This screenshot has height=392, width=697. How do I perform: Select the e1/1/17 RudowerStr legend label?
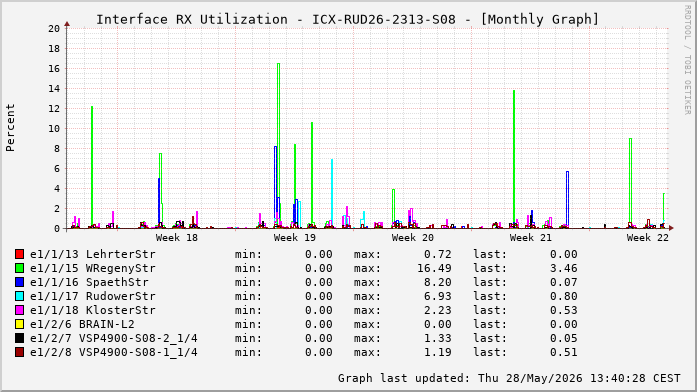(93, 296)
